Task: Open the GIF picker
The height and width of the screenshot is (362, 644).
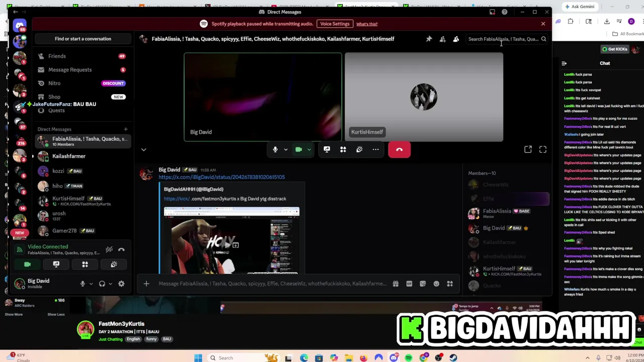Action: pyautogui.click(x=409, y=284)
